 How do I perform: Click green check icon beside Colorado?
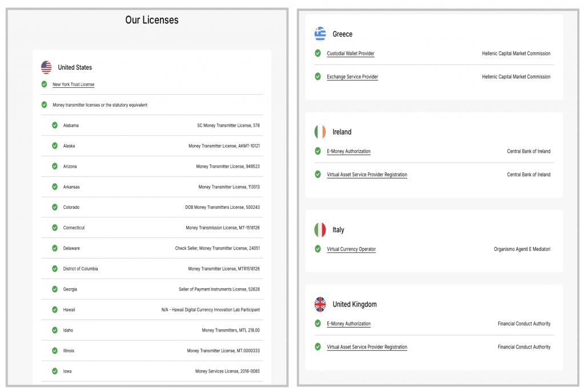(55, 207)
